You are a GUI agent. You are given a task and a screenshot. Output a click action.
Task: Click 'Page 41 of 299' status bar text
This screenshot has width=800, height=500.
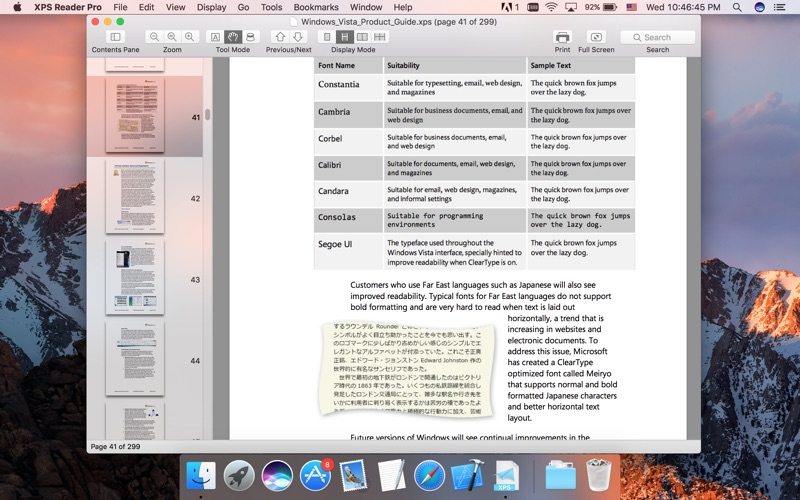pyautogui.click(x=115, y=446)
